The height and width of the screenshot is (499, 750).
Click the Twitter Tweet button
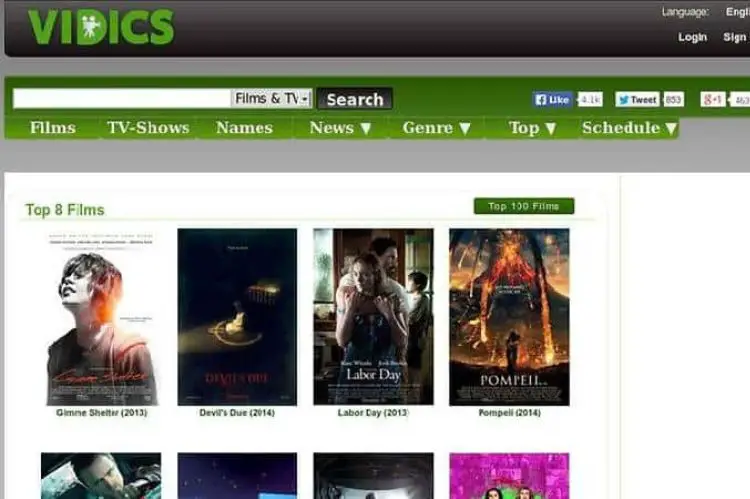coord(637,100)
